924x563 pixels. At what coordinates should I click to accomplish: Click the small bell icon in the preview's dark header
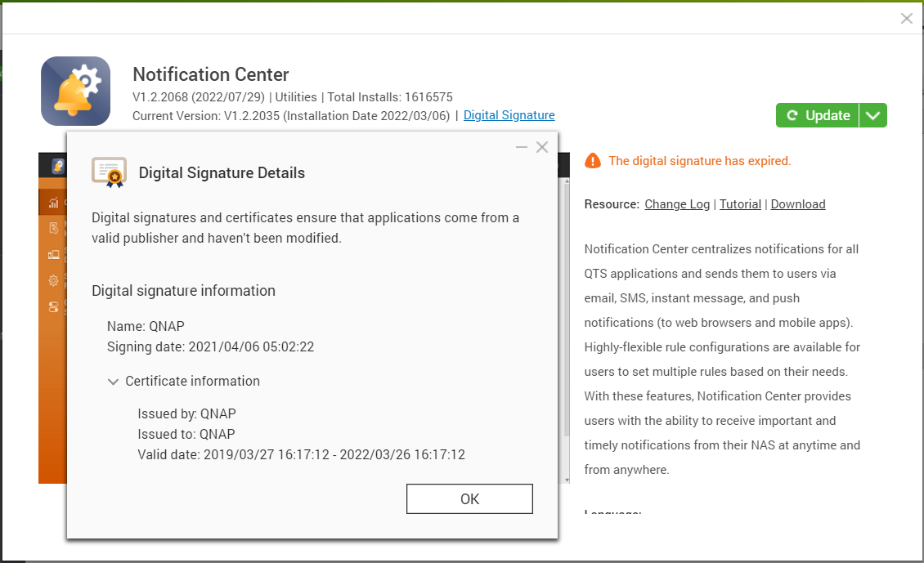pyautogui.click(x=58, y=167)
